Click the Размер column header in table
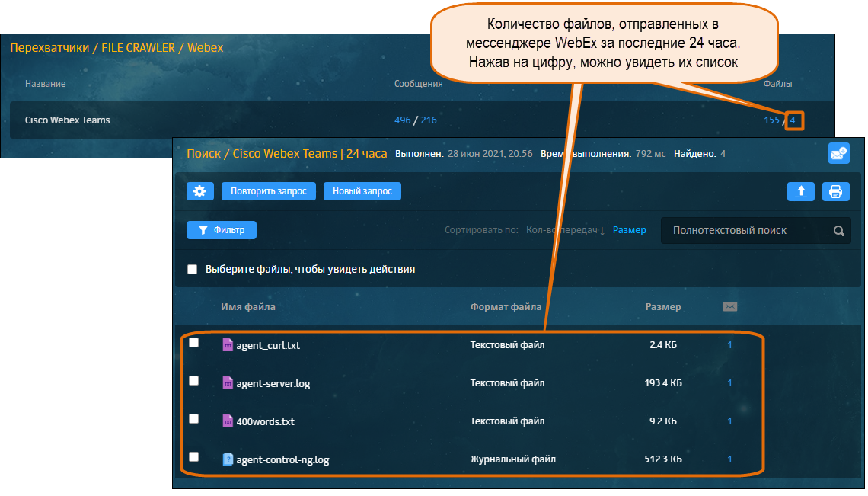 (663, 306)
